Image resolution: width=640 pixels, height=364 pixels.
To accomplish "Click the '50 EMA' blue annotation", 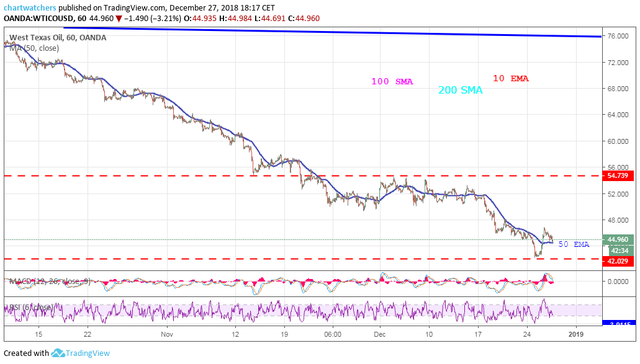I will 574,244.
